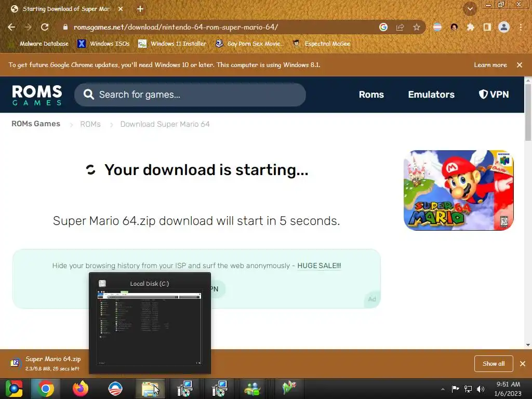
Task: Open the volume speaker tray icon
Action: (481, 389)
